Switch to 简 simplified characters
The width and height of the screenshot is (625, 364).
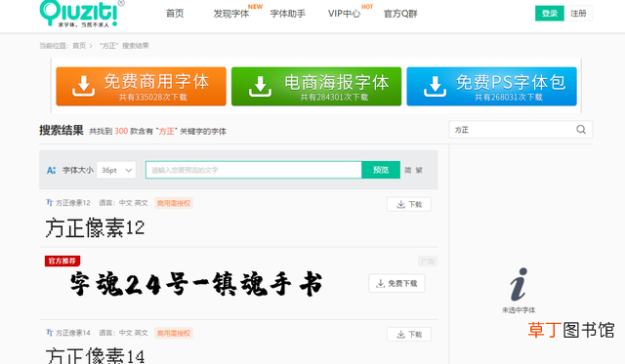tap(408, 171)
